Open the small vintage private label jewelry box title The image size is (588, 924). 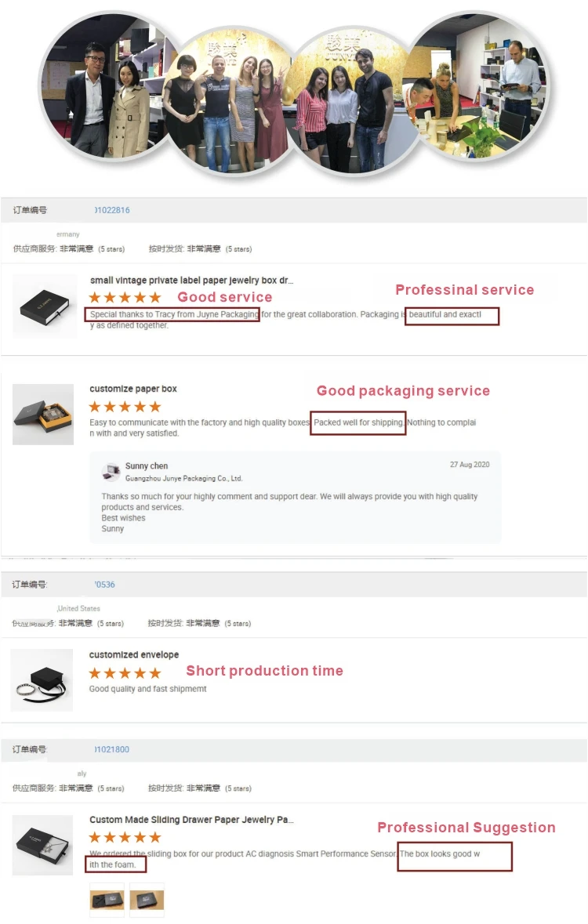191,280
